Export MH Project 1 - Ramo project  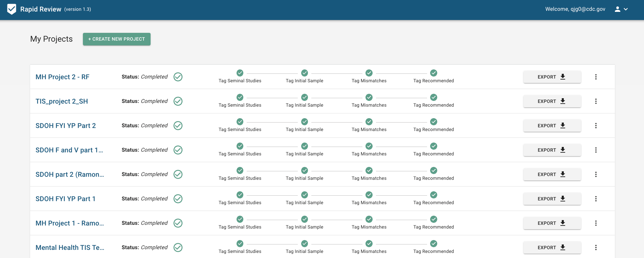click(x=552, y=223)
